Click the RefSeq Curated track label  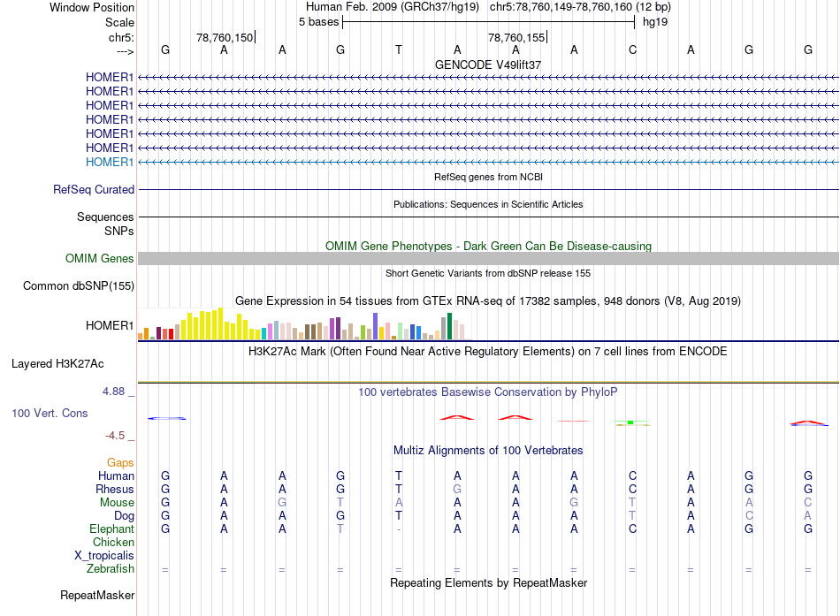(94, 190)
